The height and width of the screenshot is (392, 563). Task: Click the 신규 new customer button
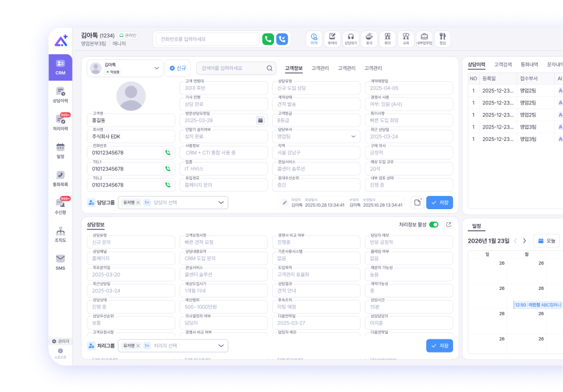point(178,68)
